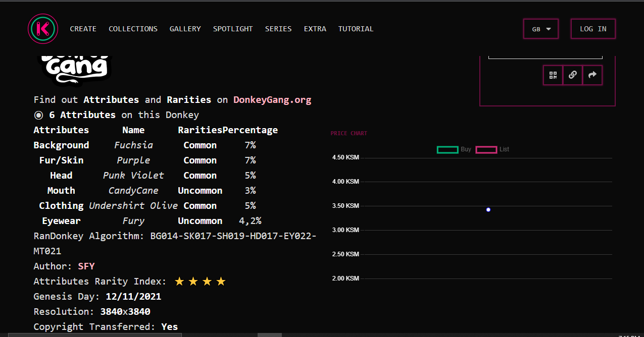This screenshot has height=337, width=644.
Task: Click the '2.00 KSM' axis label
Action: coord(345,278)
